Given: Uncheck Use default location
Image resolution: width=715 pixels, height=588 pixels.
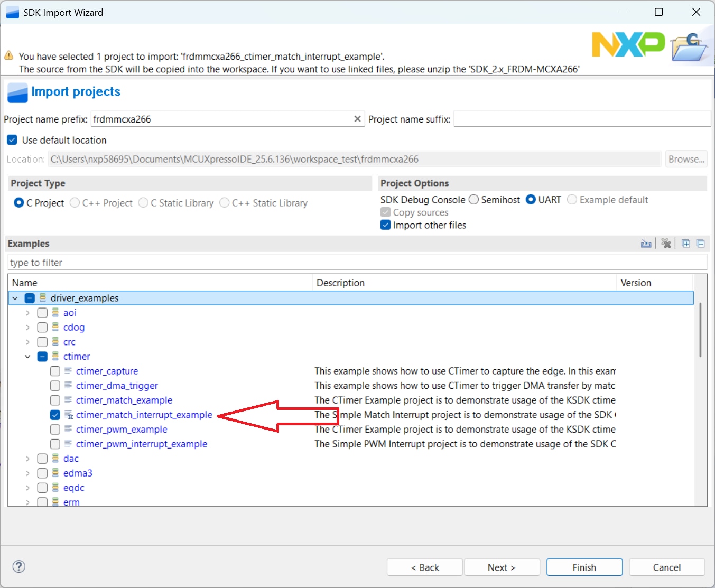Looking at the screenshot, I should click(x=12, y=140).
